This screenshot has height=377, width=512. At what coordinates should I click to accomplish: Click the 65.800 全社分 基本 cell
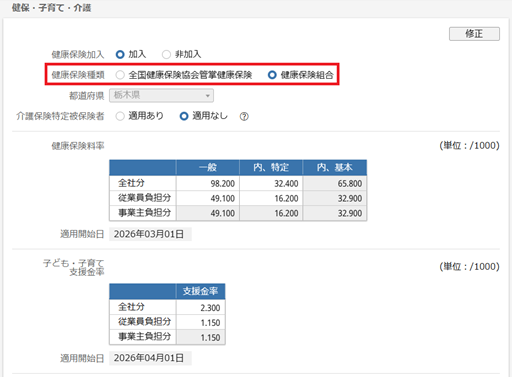point(335,183)
